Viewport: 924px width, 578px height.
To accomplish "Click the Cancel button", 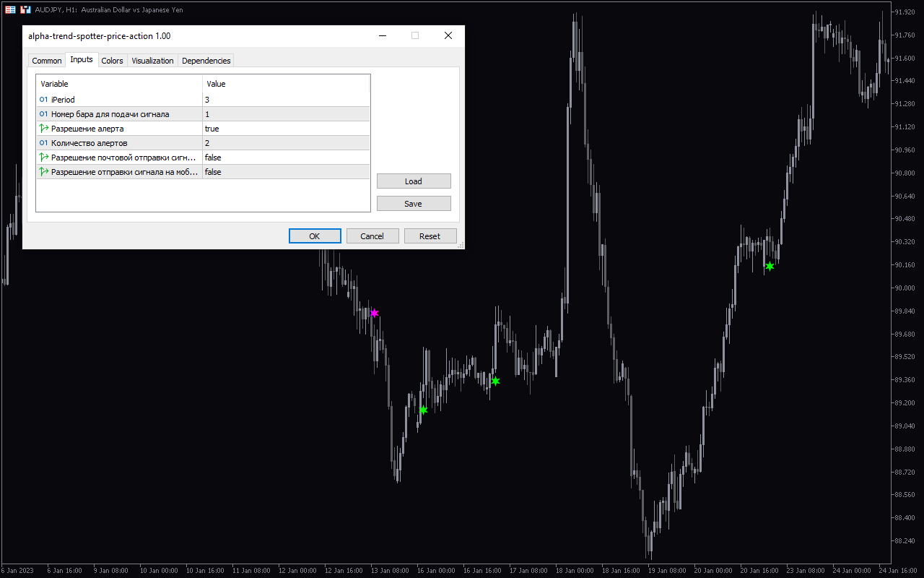I will (372, 236).
